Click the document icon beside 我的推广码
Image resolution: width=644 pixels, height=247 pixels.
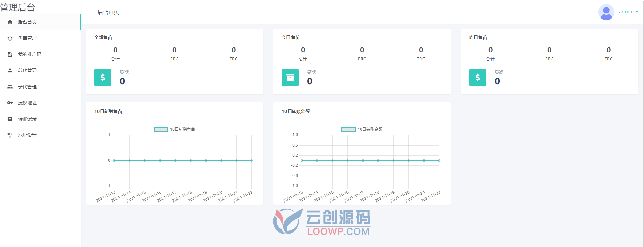[x=10, y=54]
